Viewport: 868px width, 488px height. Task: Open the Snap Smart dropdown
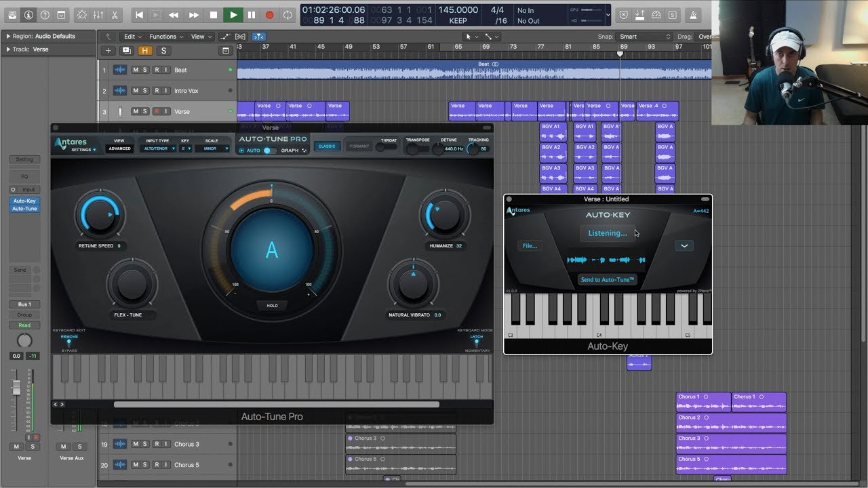644,37
